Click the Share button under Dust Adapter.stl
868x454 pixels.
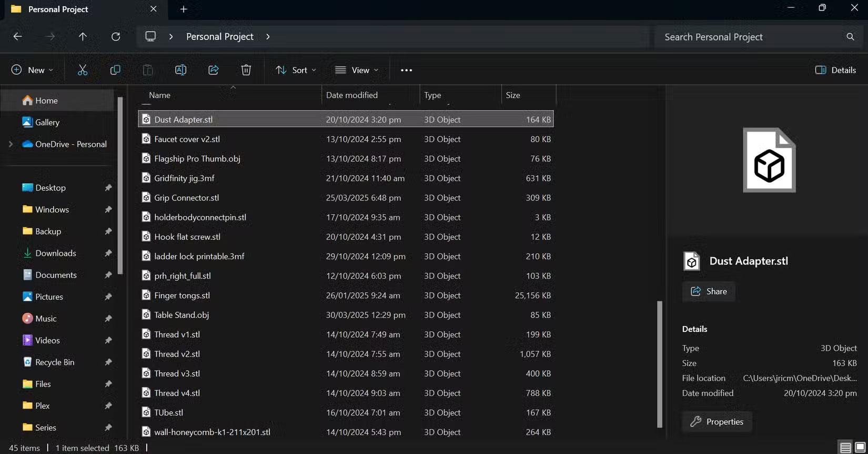tap(709, 291)
